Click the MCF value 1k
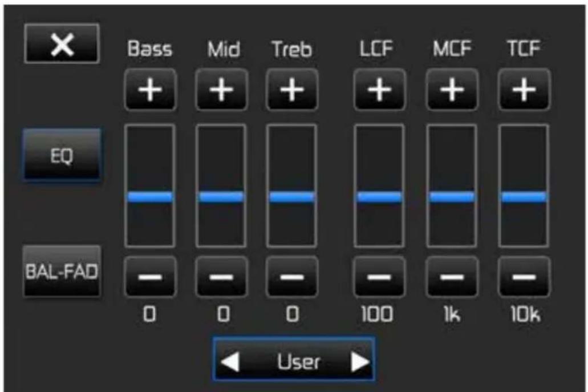Screen dimensions: 588x392 (x=452, y=314)
